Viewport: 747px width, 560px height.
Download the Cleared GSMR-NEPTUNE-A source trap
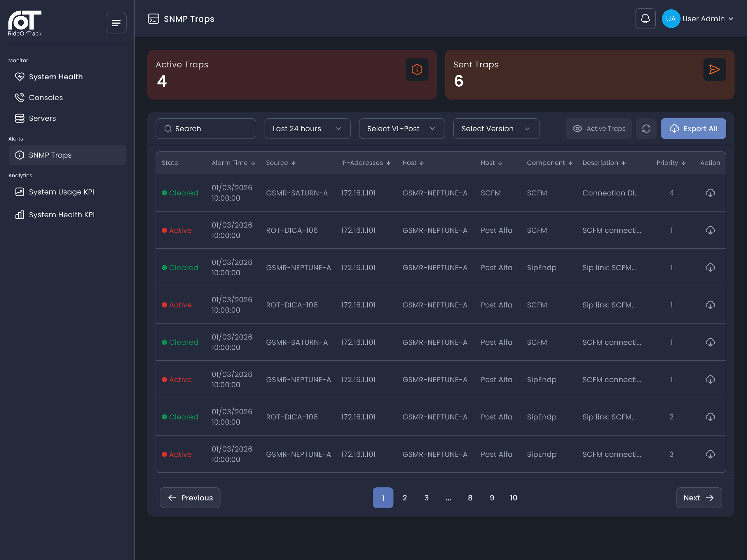pos(710,267)
